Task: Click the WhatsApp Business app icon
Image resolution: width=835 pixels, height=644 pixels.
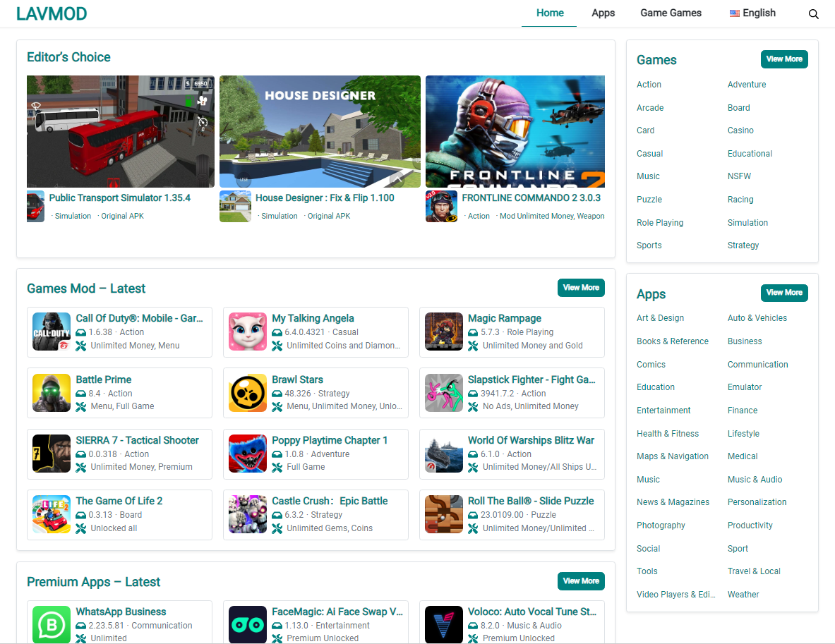Action: click(x=52, y=625)
